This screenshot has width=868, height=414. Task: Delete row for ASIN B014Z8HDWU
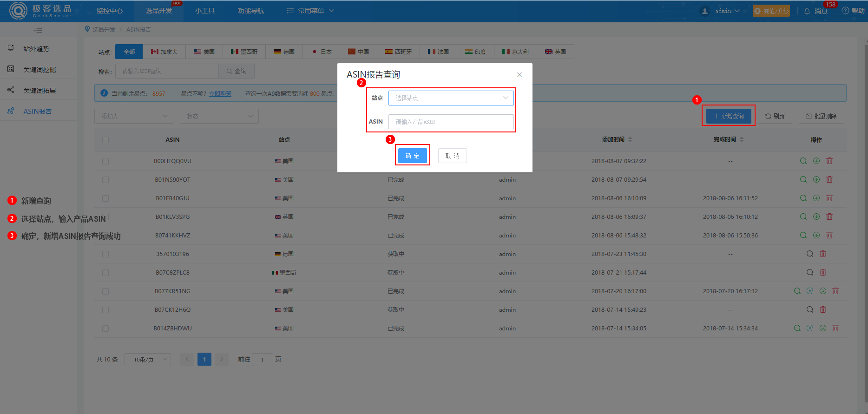835,328
